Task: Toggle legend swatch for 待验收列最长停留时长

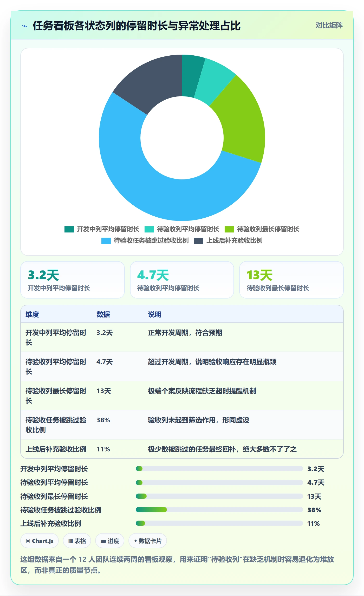Action: click(x=229, y=229)
